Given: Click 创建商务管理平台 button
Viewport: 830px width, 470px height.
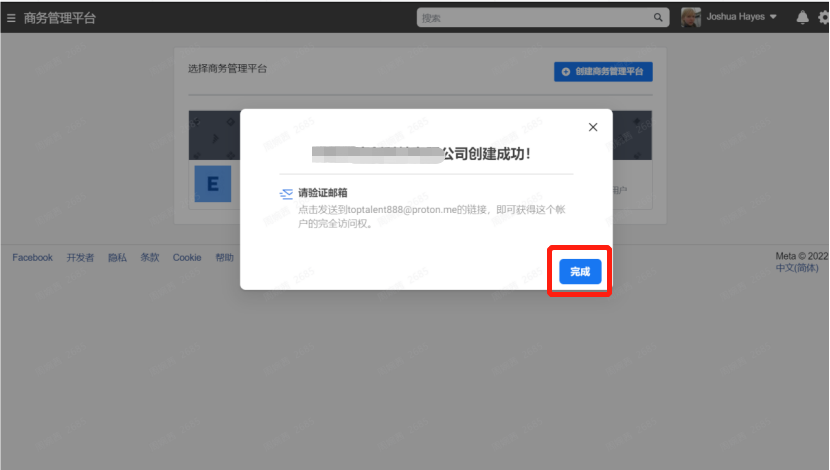Looking at the screenshot, I should 603,71.
